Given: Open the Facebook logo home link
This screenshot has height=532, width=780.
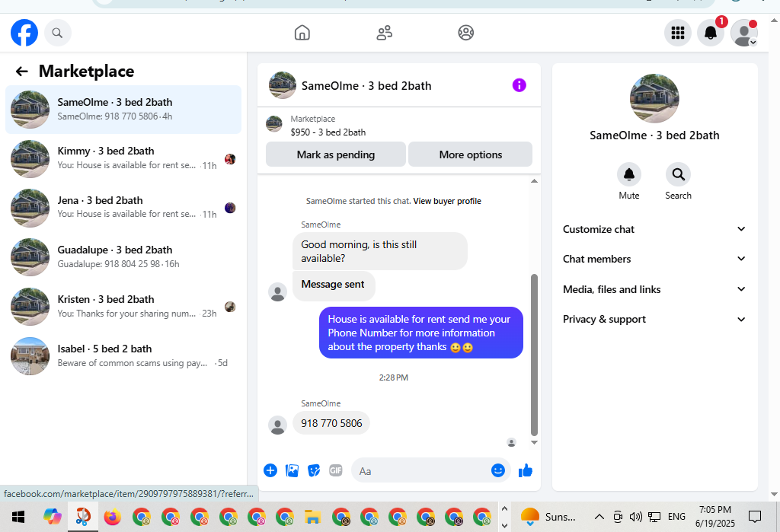Looking at the screenshot, I should click(24, 33).
